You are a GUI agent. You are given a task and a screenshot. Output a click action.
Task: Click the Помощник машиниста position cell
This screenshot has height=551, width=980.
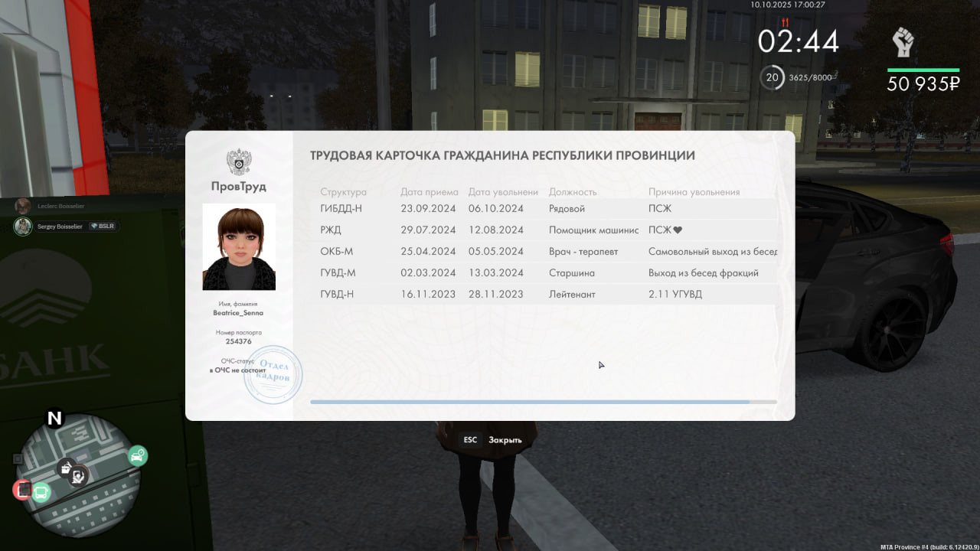[x=594, y=230]
